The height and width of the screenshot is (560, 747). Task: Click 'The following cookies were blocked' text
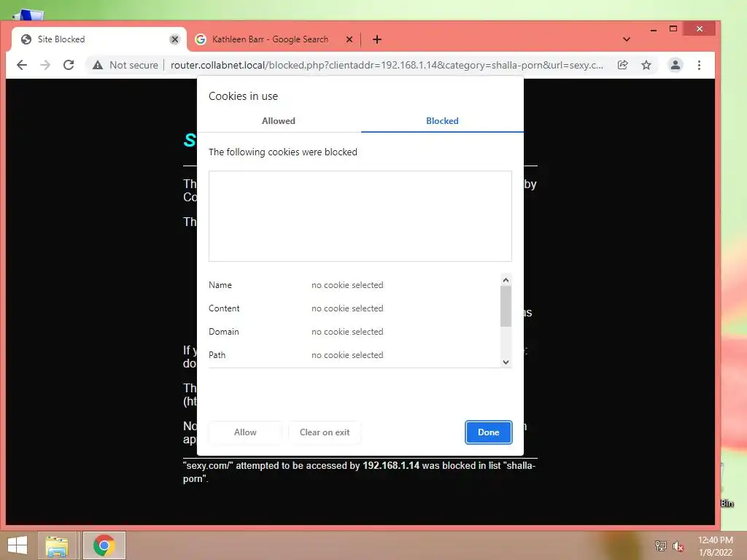pyautogui.click(x=283, y=152)
